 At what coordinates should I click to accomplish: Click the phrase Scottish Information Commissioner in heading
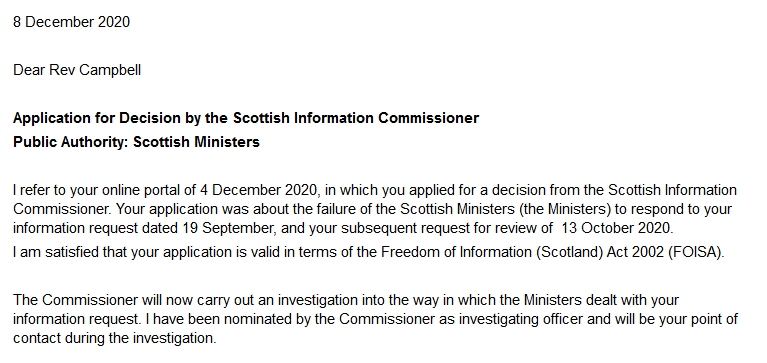tap(356, 118)
